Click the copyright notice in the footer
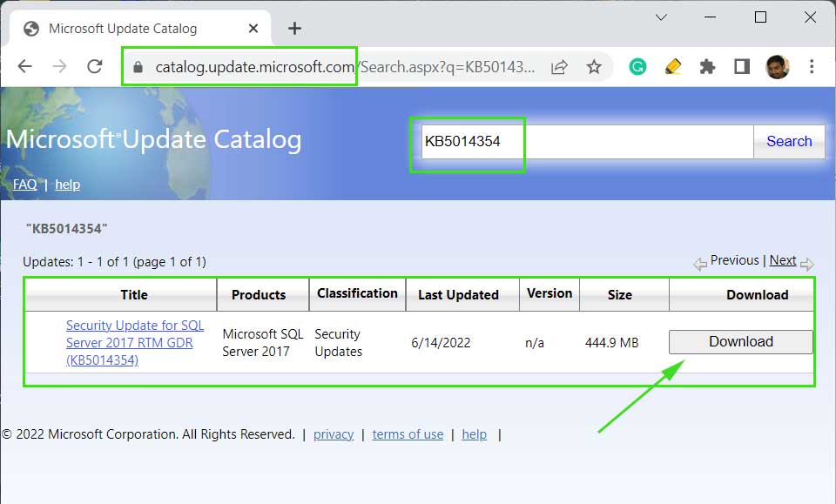The width and height of the screenshot is (836, 504). pyautogui.click(x=148, y=434)
